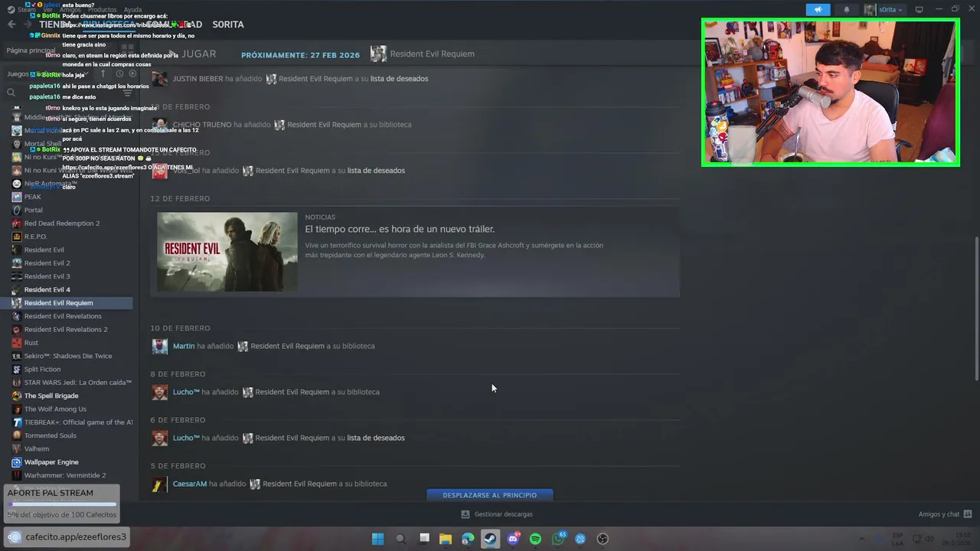Viewport: 980px width, 551px height.
Task: Open Windows Start menu on taskbar
Action: tap(377, 539)
